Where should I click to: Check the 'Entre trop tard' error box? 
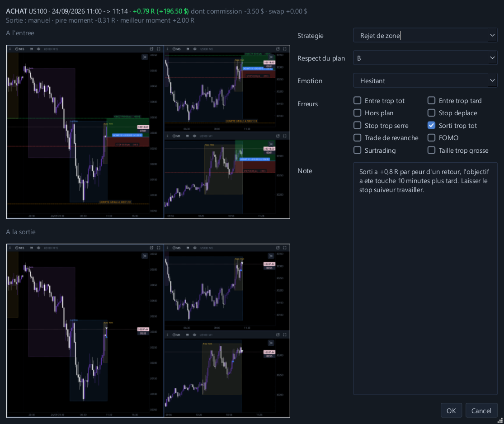tap(431, 101)
